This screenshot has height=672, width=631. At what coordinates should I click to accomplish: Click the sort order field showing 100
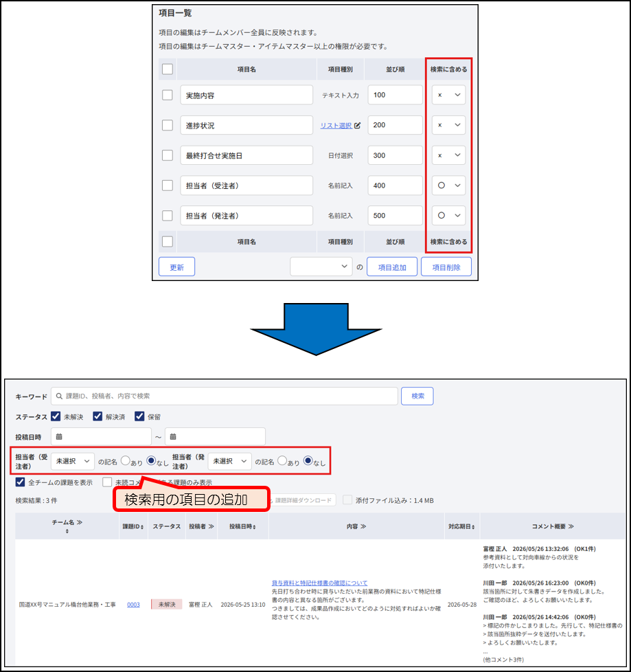pos(395,95)
